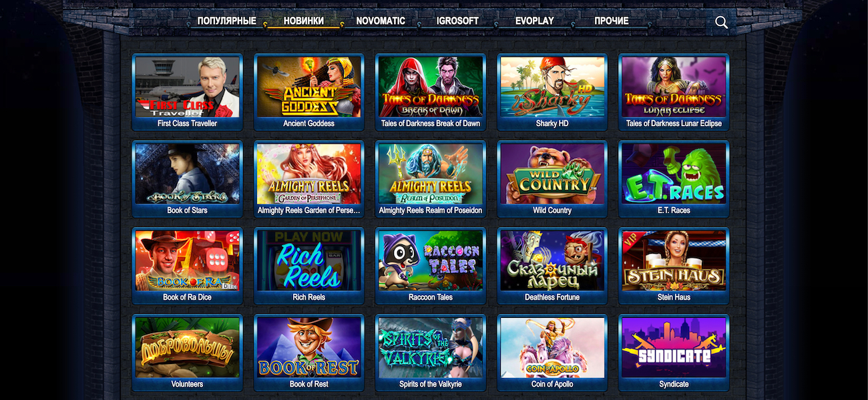Screen dimensions: 868x400
Task: Select the NOVOMATIC tab
Action: (381, 21)
